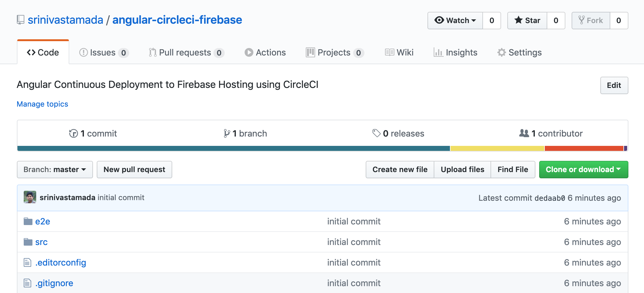
Task: Open the repository Settings tab
Action: pos(520,52)
